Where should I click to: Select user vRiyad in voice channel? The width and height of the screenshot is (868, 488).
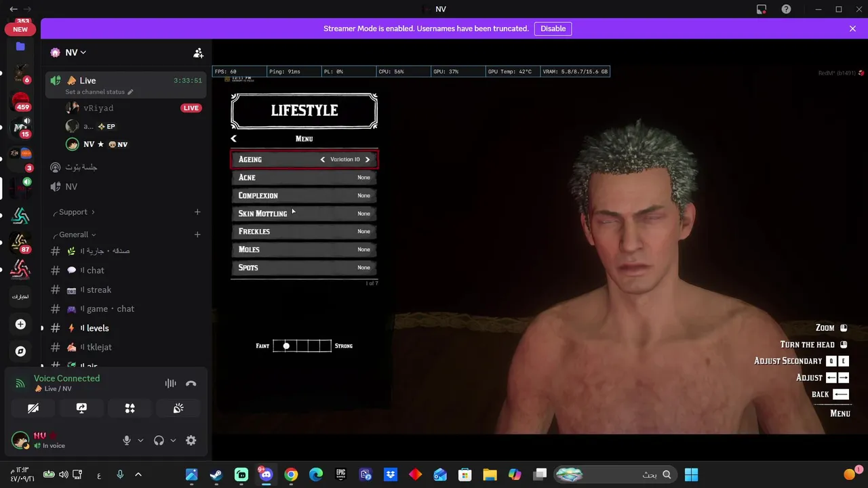click(x=98, y=108)
